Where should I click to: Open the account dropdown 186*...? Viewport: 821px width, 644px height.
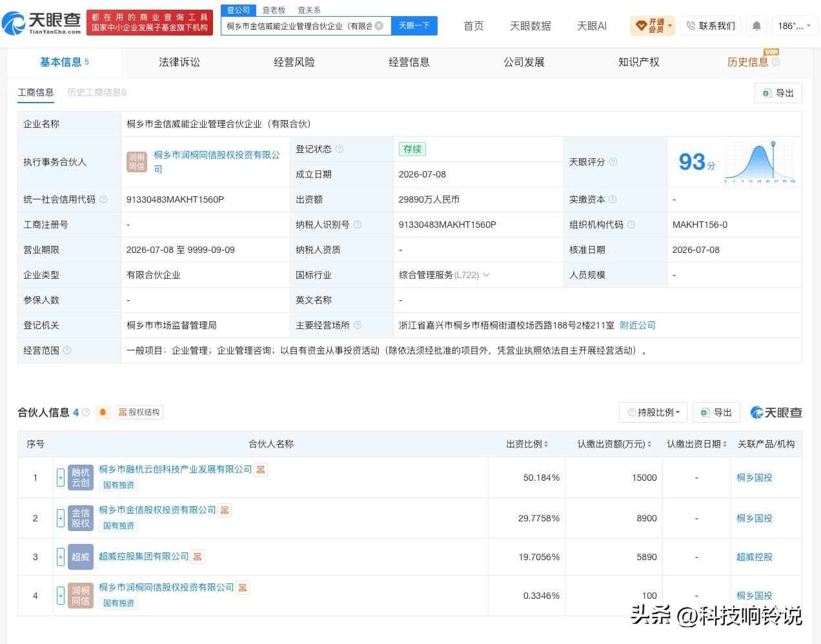tap(794, 26)
